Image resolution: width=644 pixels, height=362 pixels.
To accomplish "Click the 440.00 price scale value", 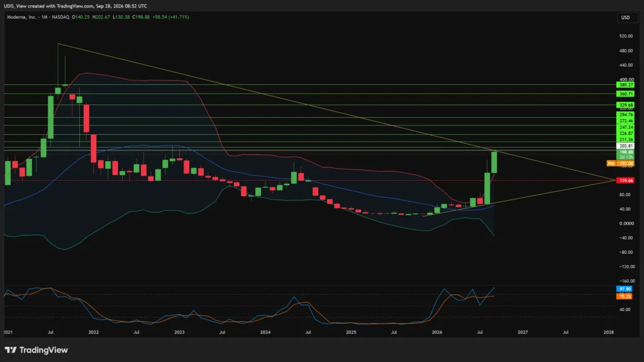I will click(x=626, y=65).
